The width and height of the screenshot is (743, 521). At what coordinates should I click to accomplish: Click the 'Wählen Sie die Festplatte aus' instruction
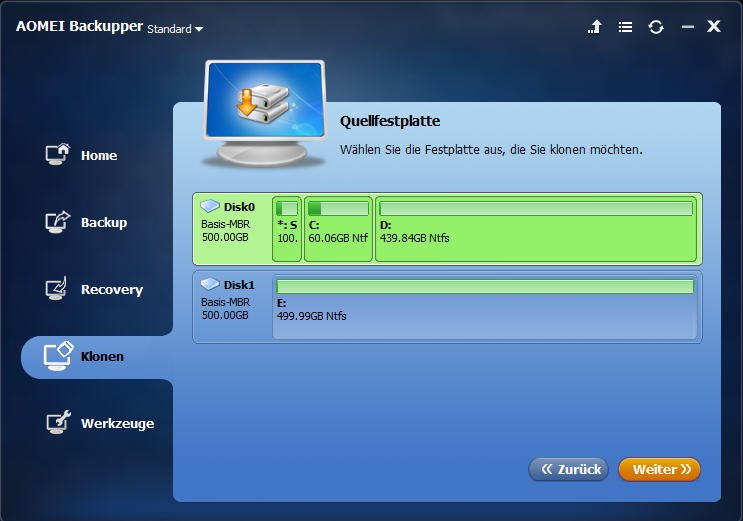(491, 150)
